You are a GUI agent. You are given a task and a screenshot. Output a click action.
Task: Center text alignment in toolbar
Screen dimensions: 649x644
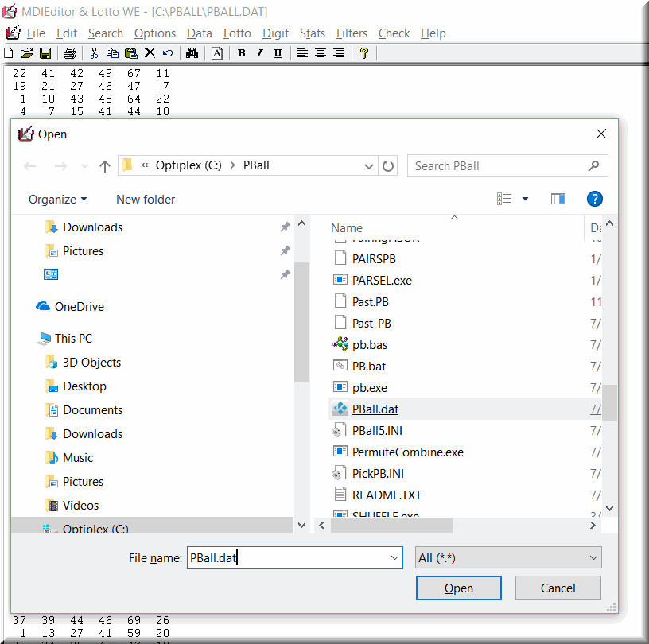(321, 53)
